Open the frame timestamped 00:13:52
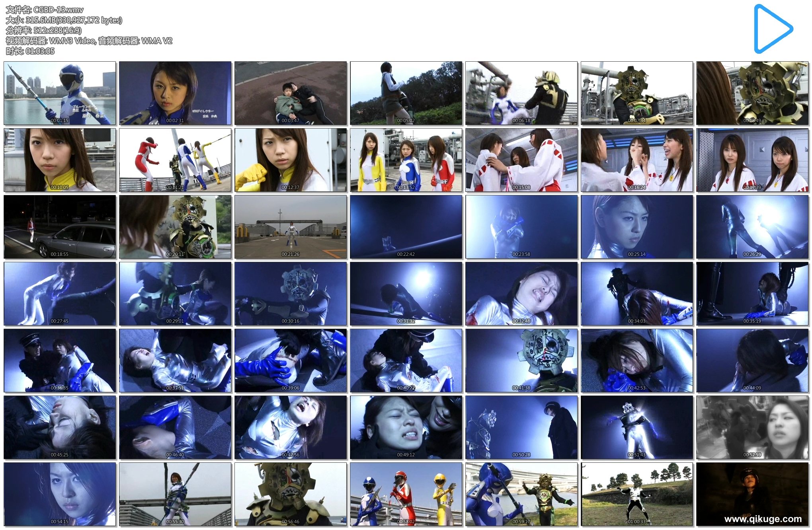Screen dimensions: 812x530 406,160
